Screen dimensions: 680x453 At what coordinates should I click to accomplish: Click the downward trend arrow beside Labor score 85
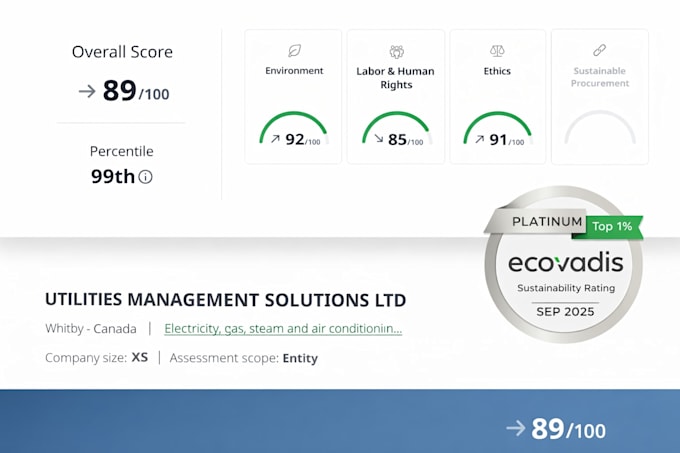(379, 138)
